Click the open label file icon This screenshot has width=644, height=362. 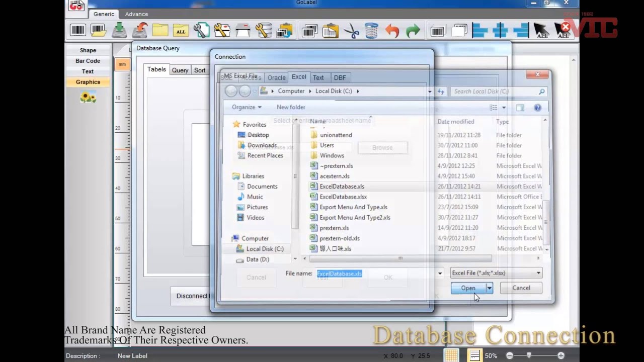pos(98,31)
